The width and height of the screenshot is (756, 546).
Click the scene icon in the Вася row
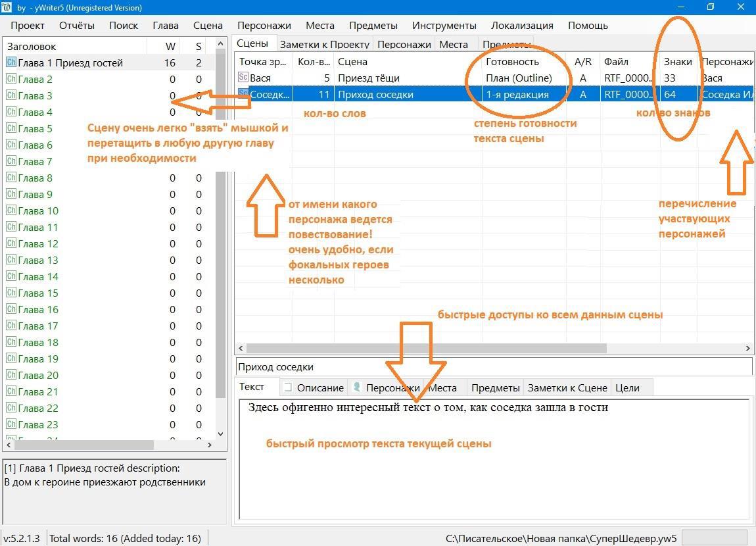[243, 78]
